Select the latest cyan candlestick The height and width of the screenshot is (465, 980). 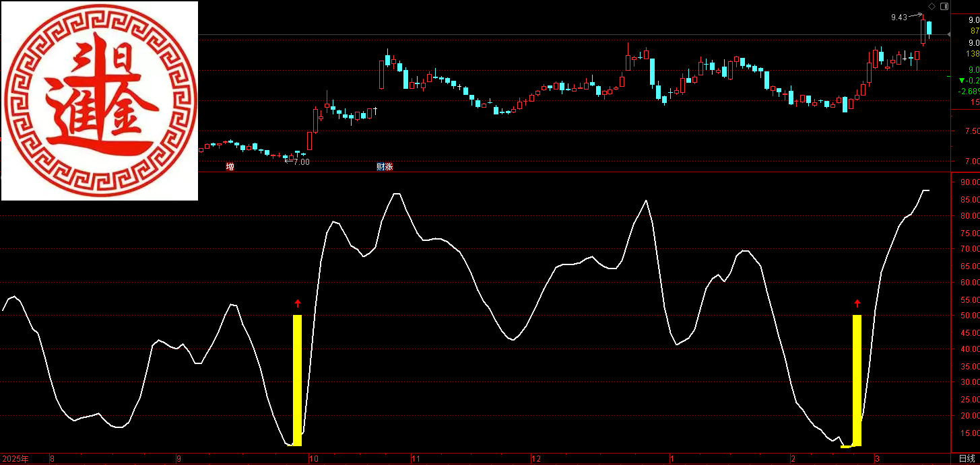929,28
